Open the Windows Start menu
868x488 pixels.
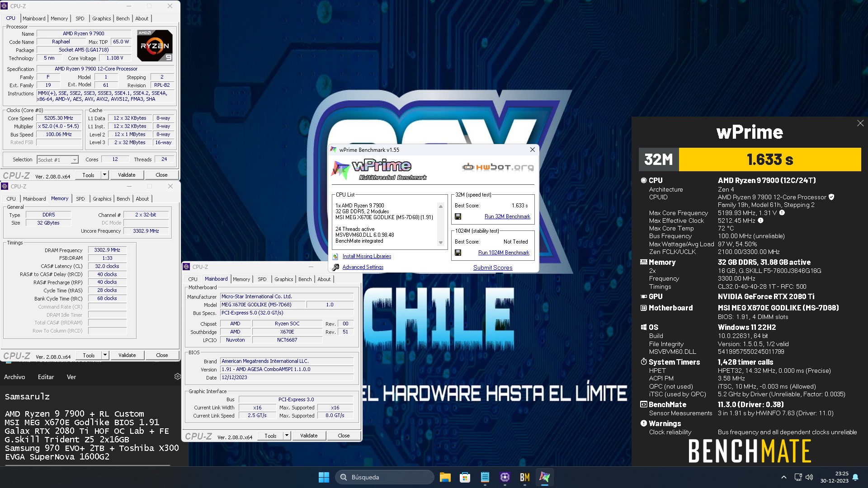[x=324, y=477]
